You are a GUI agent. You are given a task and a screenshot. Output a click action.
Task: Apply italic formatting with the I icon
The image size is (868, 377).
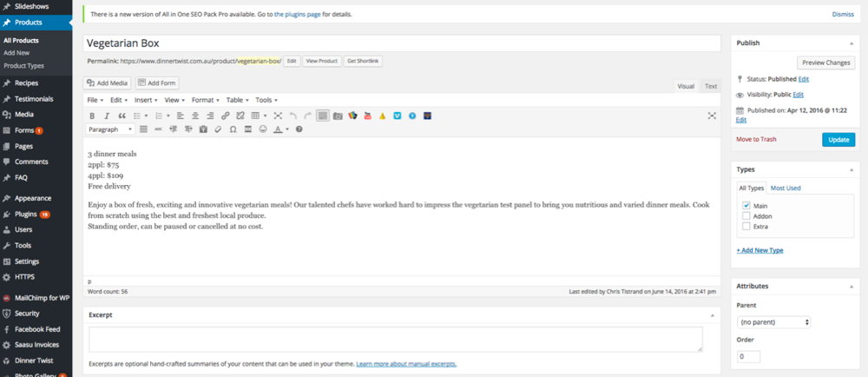[x=107, y=116]
